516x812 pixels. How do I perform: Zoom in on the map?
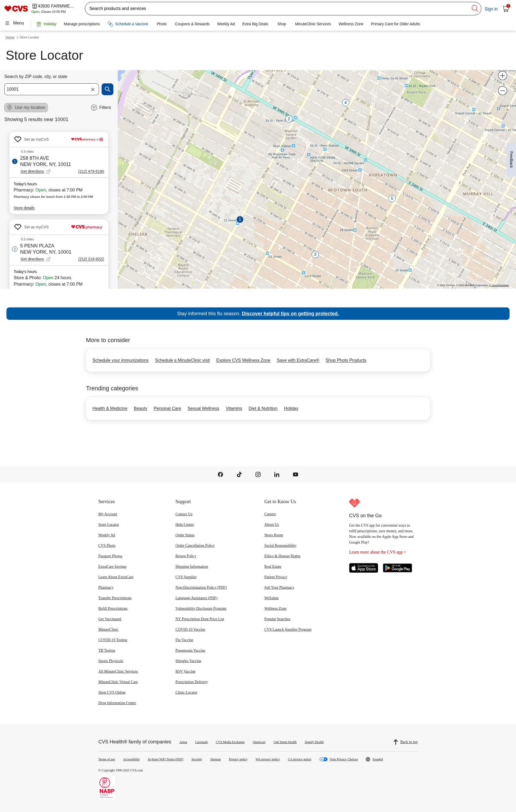pyautogui.click(x=502, y=76)
